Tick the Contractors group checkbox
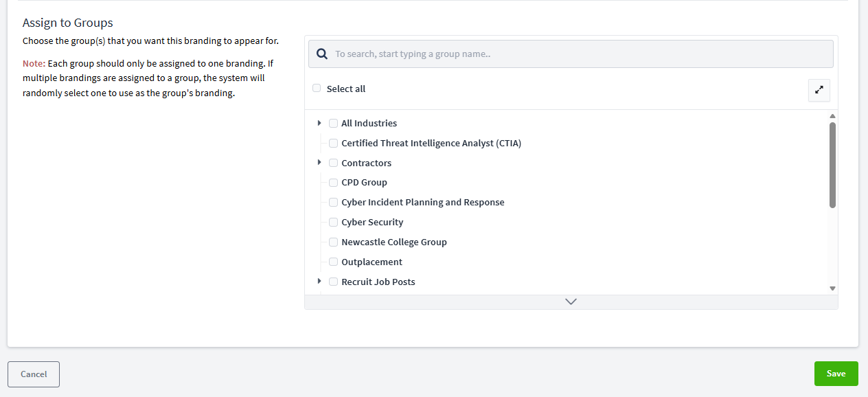 pyautogui.click(x=334, y=163)
